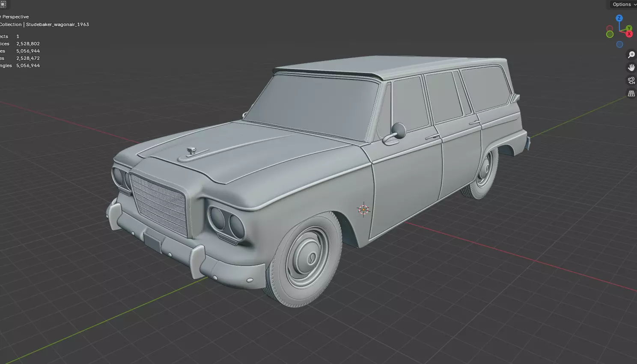Toggle camera view with the camera icon
Screen dimensions: 637x364
point(631,80)
